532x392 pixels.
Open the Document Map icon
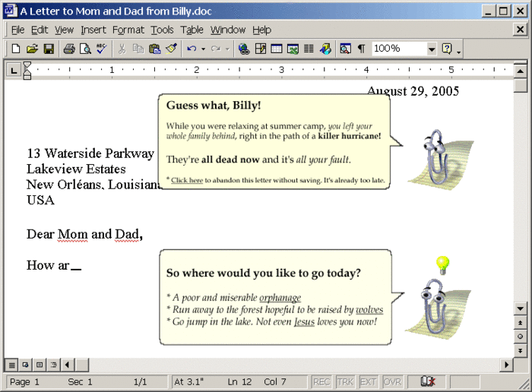tap(345, 49)
